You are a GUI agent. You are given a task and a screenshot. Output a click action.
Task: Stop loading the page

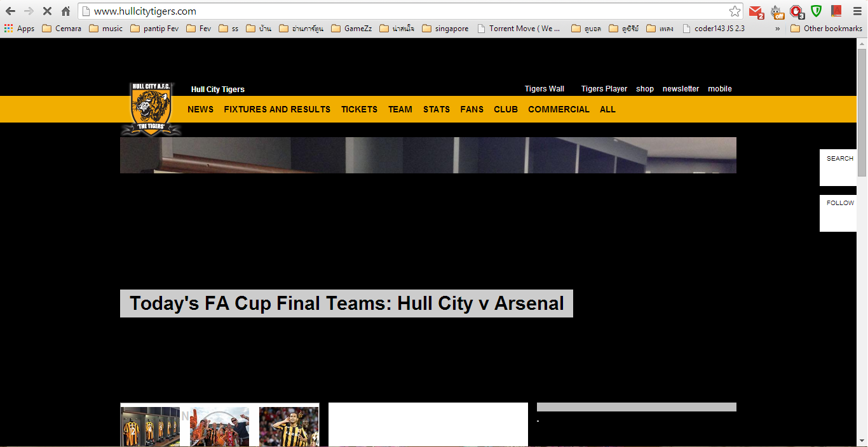coord(47,11)
